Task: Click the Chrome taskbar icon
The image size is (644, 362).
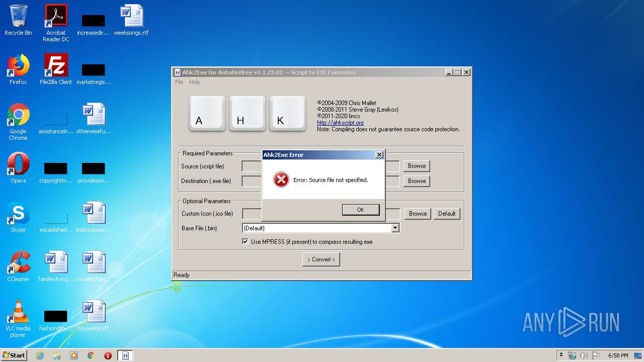Action: [91, 355]
